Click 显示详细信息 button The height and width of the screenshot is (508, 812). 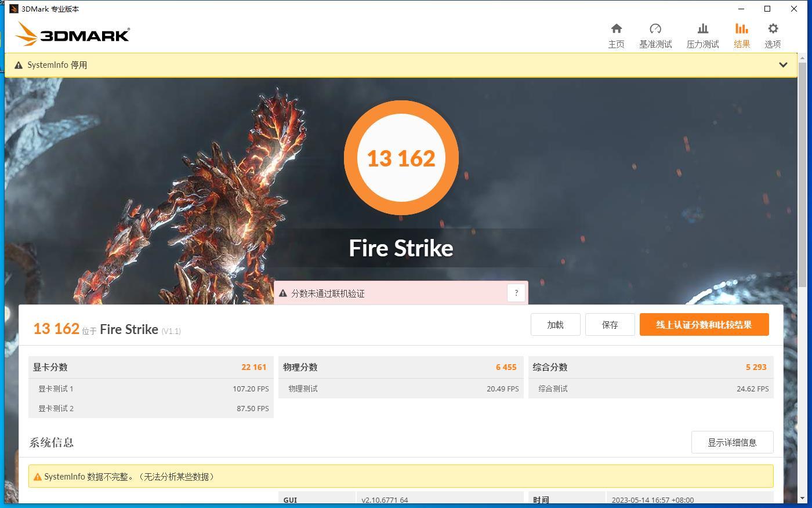732,442
